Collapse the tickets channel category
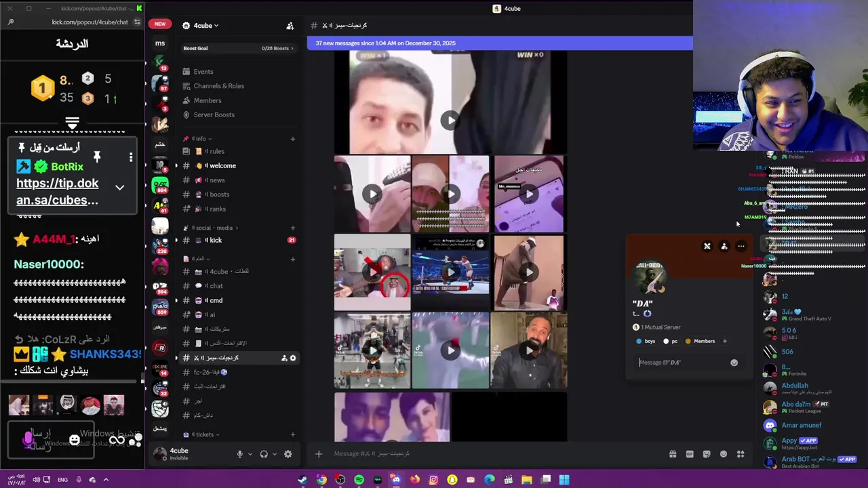 click(x=202, y=434)
